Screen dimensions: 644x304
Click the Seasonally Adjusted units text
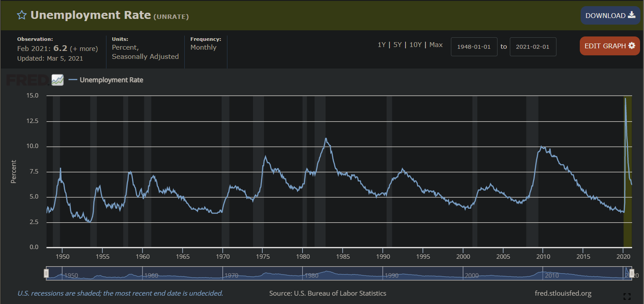(x=145, y=57)
